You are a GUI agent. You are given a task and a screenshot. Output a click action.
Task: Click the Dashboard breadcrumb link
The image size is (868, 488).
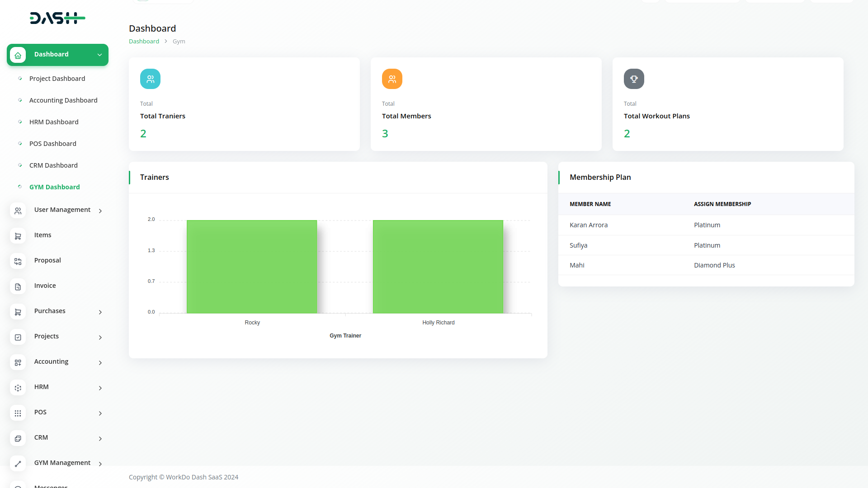pyautogui.click(x=144, y=41)
